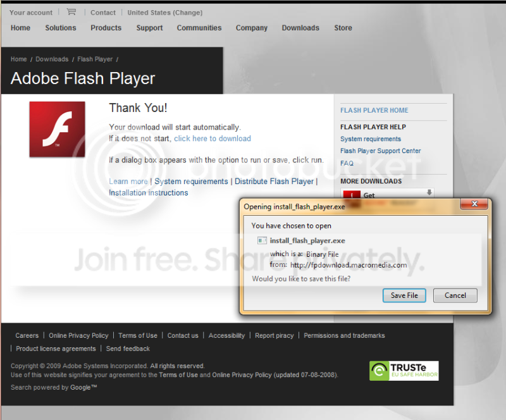This screenshot has width=506, height=420.
Task: Open Send feedback footer link
Action: click(128, 349)
